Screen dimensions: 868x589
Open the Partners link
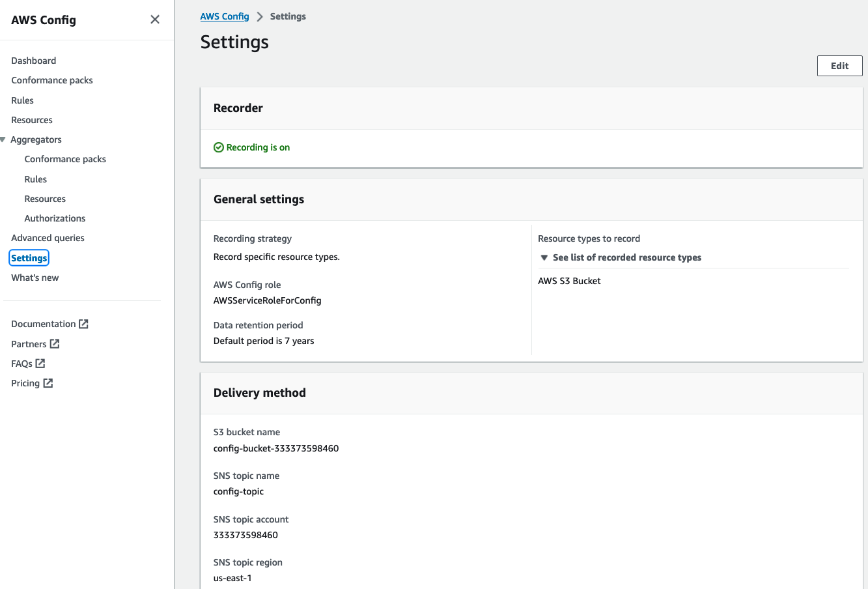coord(29,344)
